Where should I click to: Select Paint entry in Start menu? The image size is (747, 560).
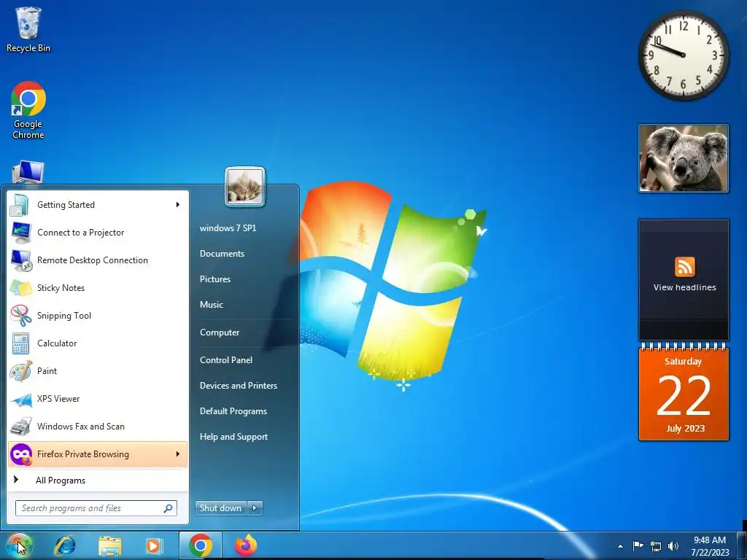pyautogui.click(x=98, y=371)
